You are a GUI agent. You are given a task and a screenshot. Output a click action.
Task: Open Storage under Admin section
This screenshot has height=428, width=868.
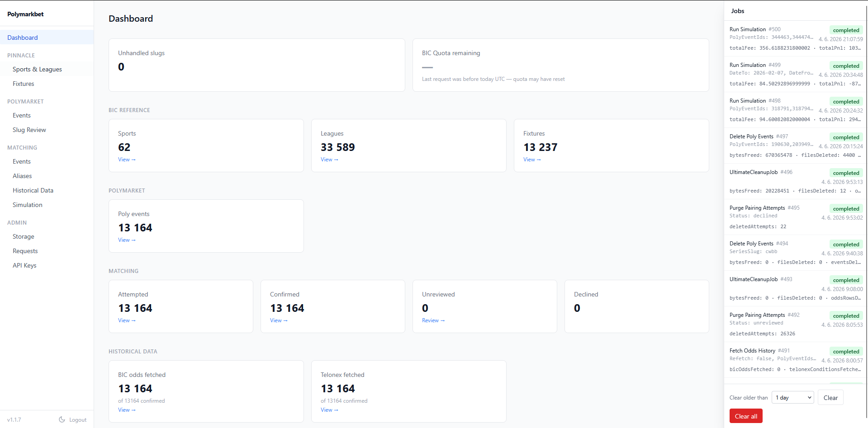(24, 236)
